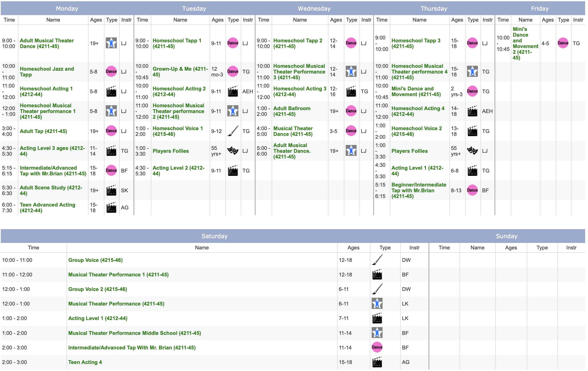The height and width of the screenshot is (371, 588).
Task: Click the theater masks icon for Tuesday Players Follies
Action: pos(233,151)
